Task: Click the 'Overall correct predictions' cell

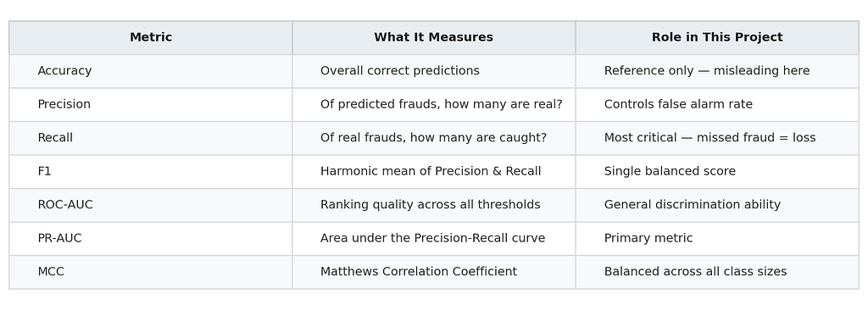Action: coord(434,71)
